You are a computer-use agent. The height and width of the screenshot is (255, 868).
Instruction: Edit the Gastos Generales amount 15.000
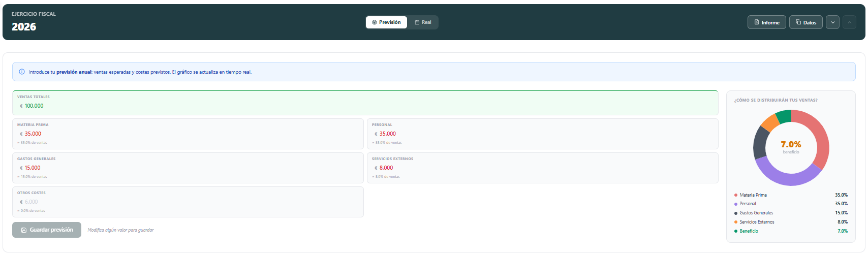click(x=188, y=168)
